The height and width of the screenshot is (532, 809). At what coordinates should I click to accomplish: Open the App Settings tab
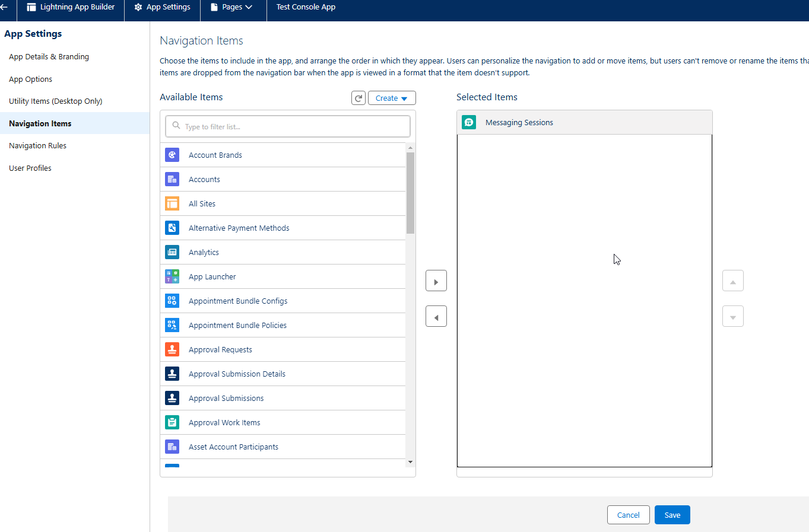click(163, 7)
